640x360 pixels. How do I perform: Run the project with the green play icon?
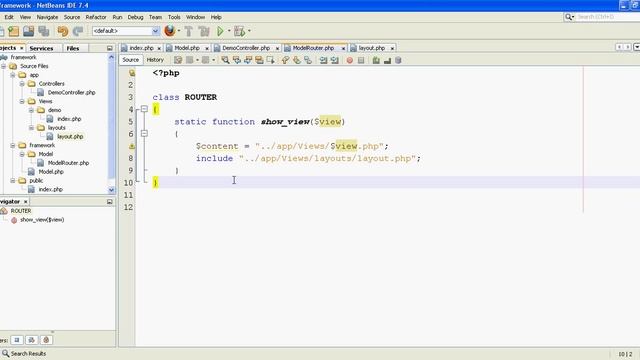(x=220, y=31)
